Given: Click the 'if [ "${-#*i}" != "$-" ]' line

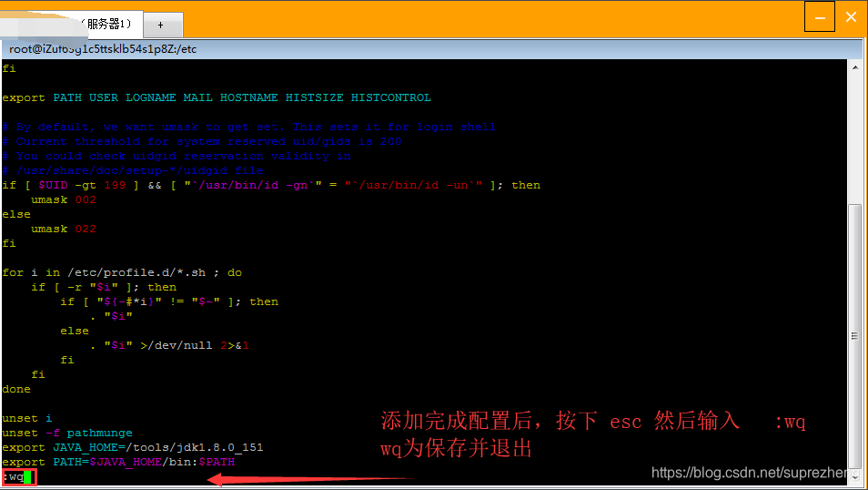Looking at the screenshot, I should pyautogui.click(x=169, y=301).
